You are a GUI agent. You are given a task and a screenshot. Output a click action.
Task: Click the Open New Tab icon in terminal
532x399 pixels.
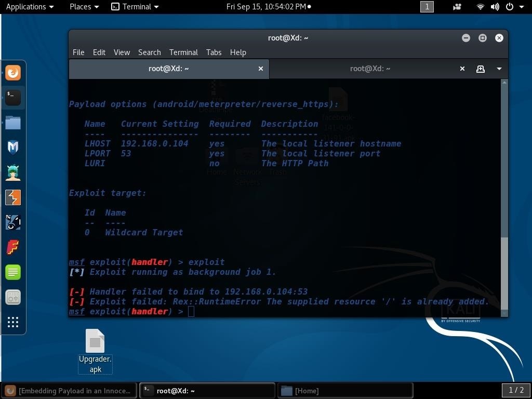(x=480, y=68)
